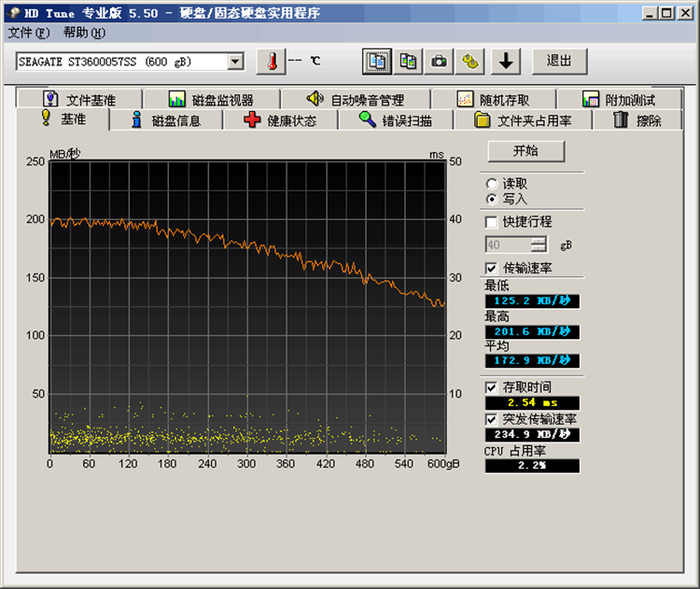Open the 文件 menu
700x589 pixels.
pyautogui.click(x=28, y=33)
